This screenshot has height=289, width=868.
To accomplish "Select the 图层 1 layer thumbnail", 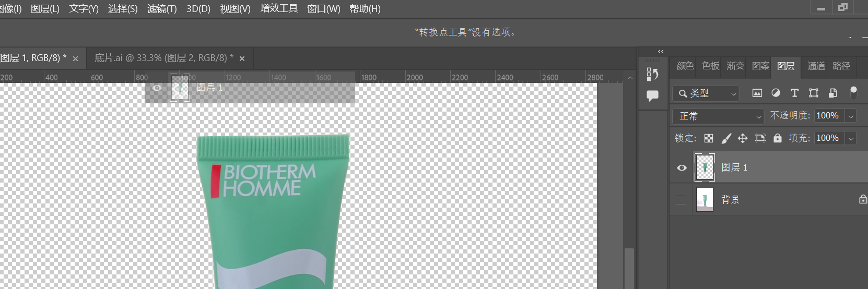I will coord(705,167).
